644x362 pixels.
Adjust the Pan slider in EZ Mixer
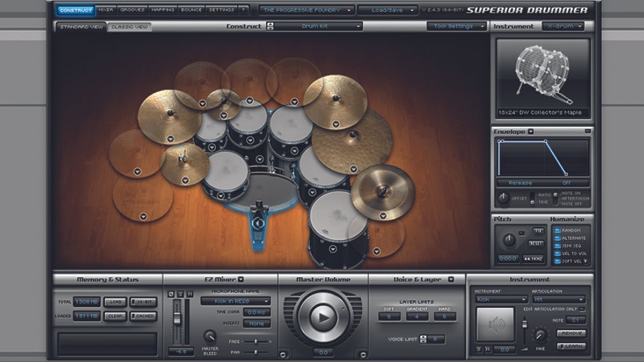[256, 352]
